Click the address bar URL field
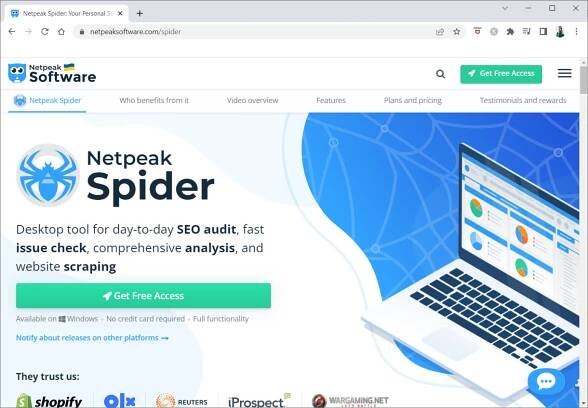Screen dimensions: 588x408 (259, 32)
